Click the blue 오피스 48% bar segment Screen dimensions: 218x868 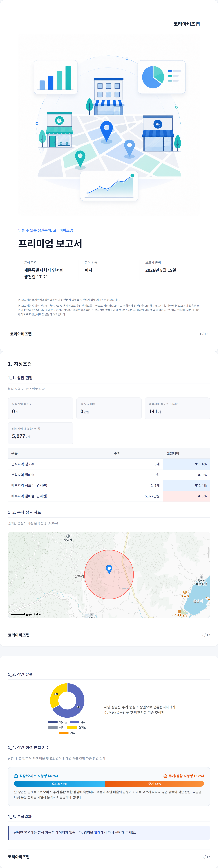60,784
